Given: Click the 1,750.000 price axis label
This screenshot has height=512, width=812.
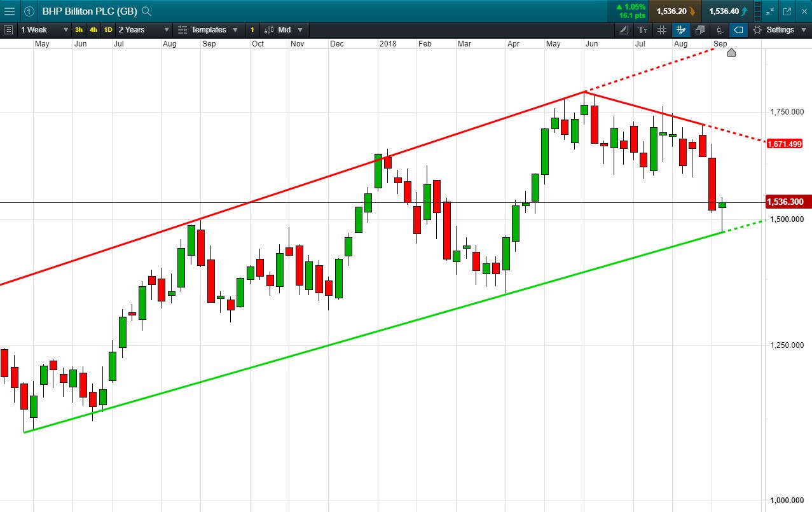Looking at the screenshot, I should [x=787, y=112].
